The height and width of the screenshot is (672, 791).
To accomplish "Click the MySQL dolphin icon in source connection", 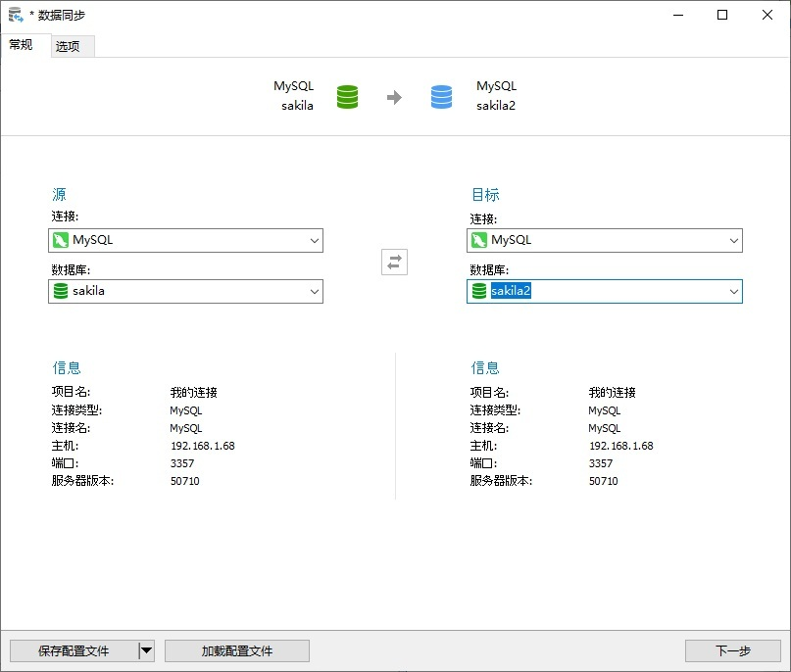I will 61,240.
